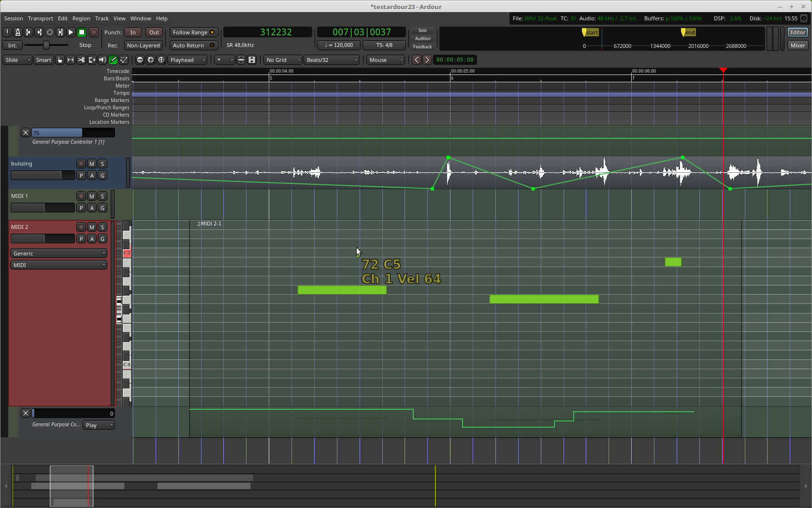Click the zoom in magnifier icon
Image resolution: width=812 pixels, height=508 pixels.
(151, 60)
